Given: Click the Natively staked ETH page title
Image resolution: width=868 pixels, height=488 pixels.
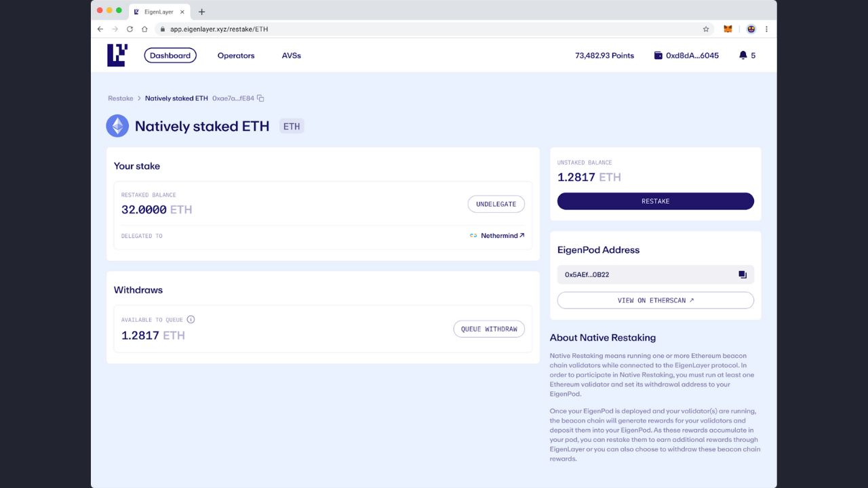Looking at the screenshot, I should [x=202, y=126].
